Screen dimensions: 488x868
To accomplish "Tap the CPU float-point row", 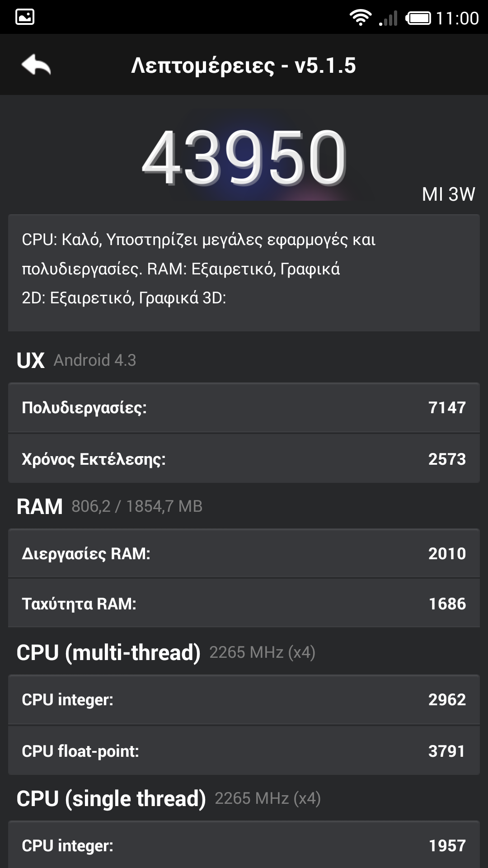I will click(244, 751).
